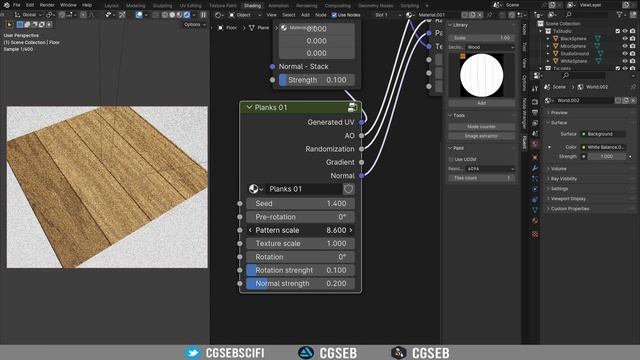Collapse the Planks 01 node
The image size is (640, 360).
[x=249, y=107]
